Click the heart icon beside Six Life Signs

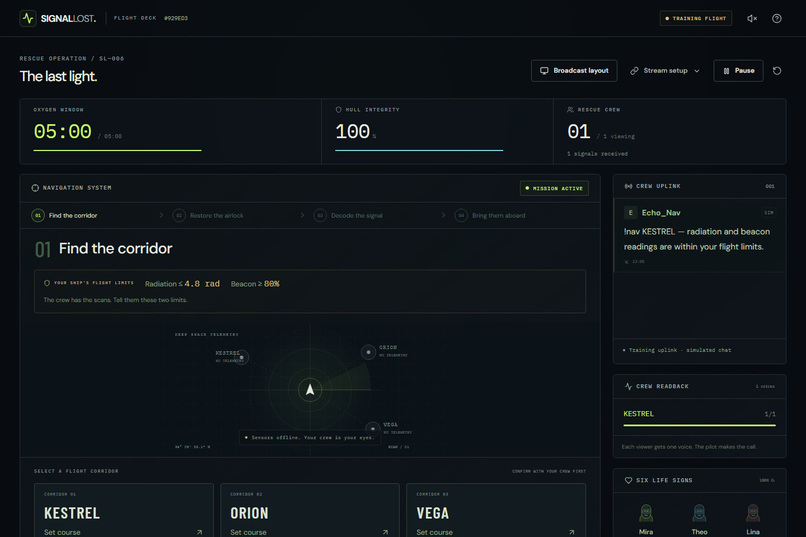coord(628,480)
